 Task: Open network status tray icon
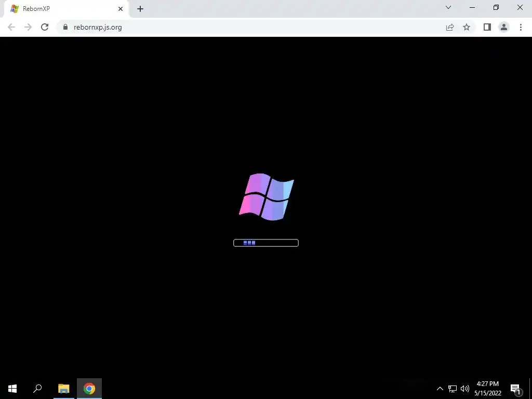[453, 389]
